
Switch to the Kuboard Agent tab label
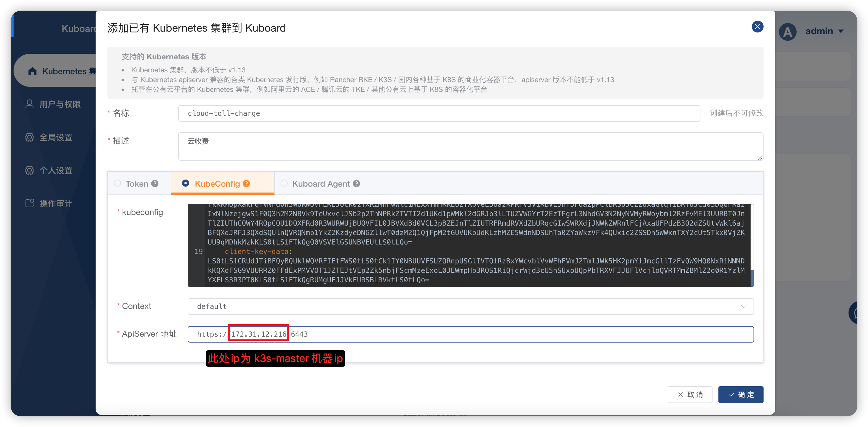pos(321,183)
